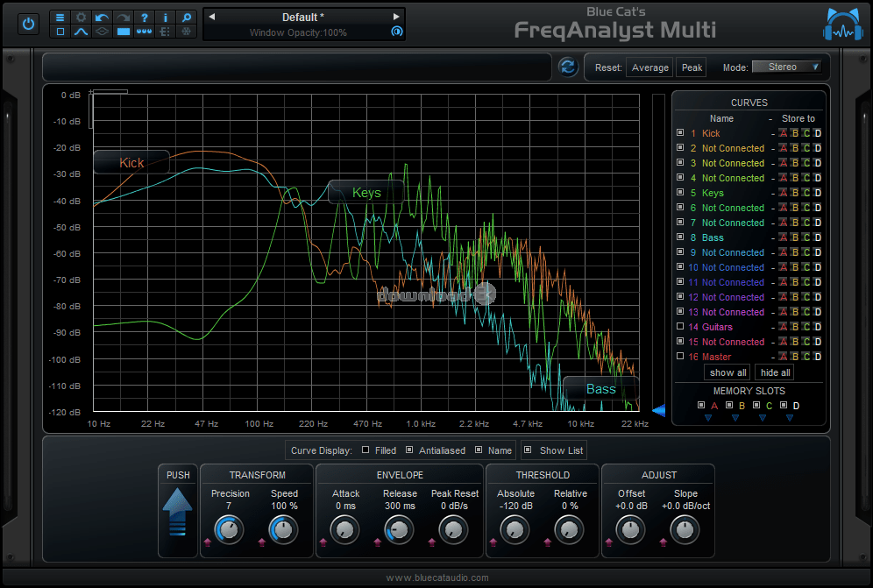This screenshot has height=588, width=873.
Task: Open the www.bluecataudio.com link
Action: point(437,577)
